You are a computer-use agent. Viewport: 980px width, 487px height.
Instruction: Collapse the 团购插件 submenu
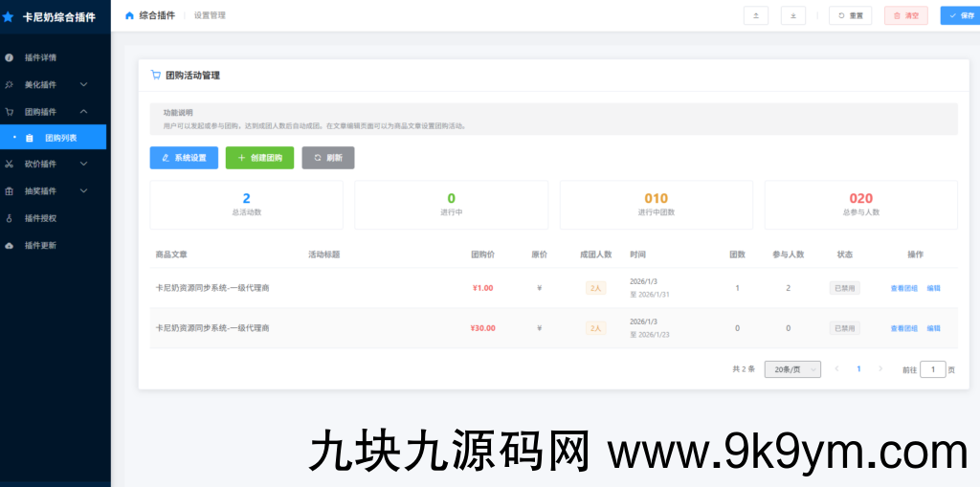[x=84, y=112]
